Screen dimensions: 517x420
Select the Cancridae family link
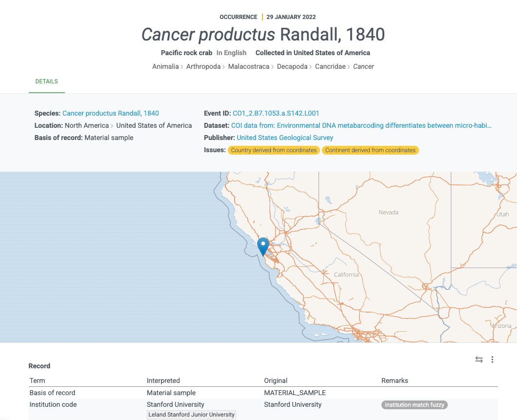pos(330,66)
